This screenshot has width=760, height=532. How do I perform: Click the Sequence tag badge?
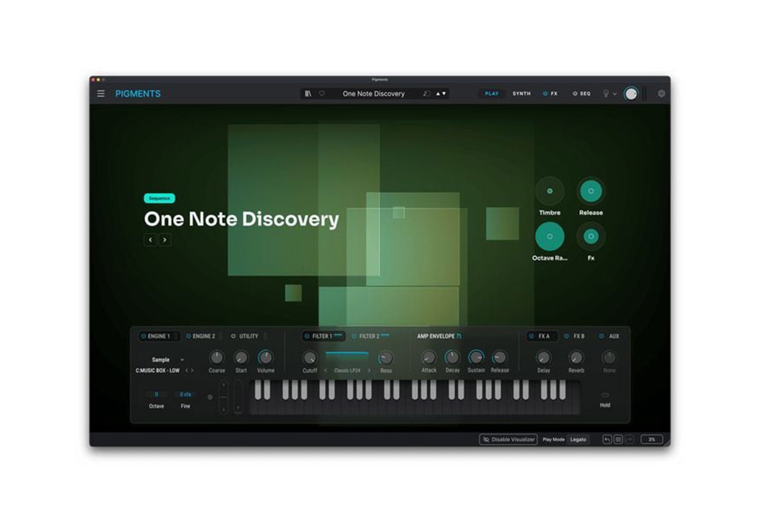pyautogui.click(x=159, y=198)
